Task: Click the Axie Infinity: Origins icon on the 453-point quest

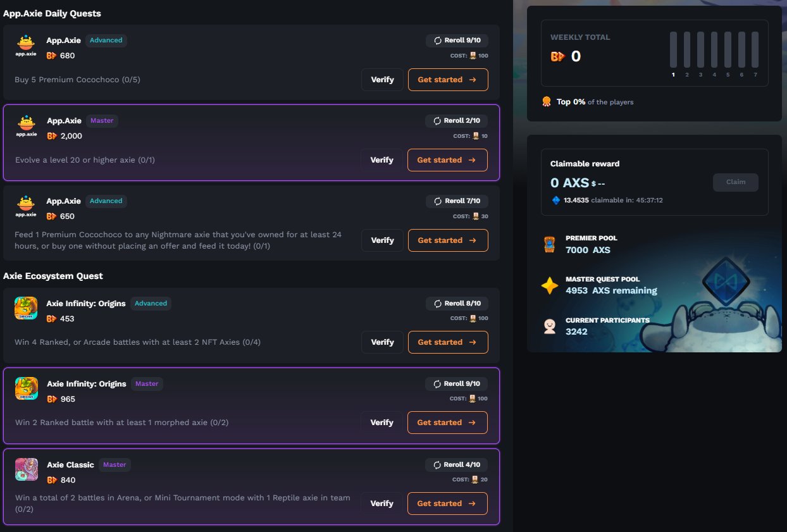Action: (26, 309)
